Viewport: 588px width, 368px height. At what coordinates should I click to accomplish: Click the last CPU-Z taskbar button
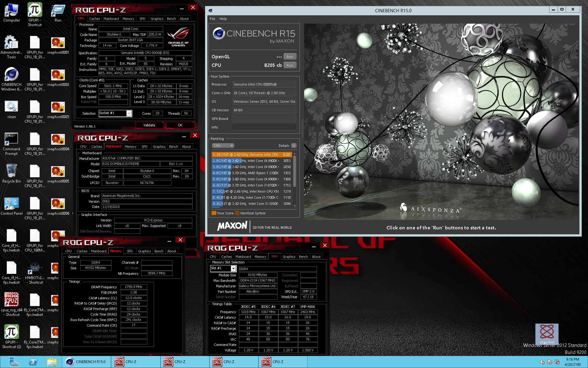(282, 362)
